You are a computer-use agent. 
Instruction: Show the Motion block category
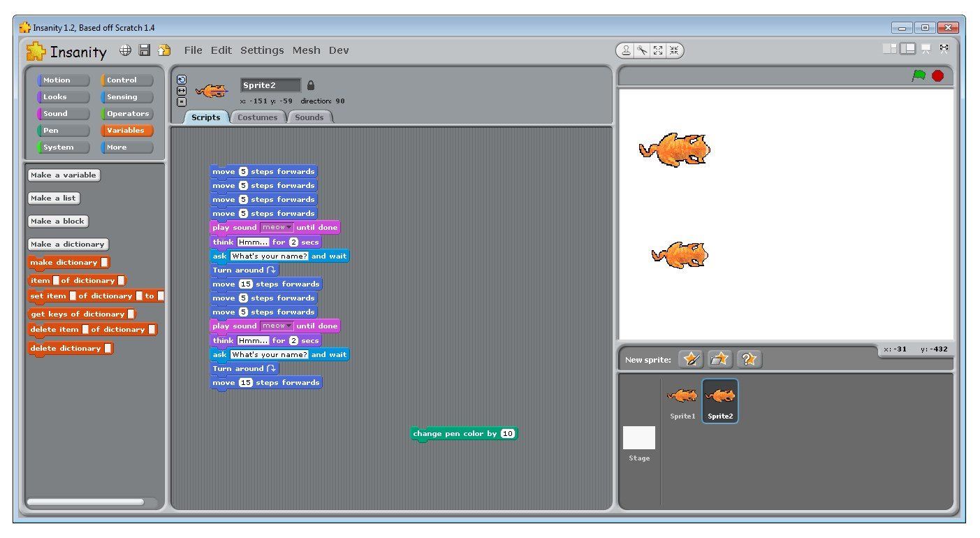coord(64,80)
